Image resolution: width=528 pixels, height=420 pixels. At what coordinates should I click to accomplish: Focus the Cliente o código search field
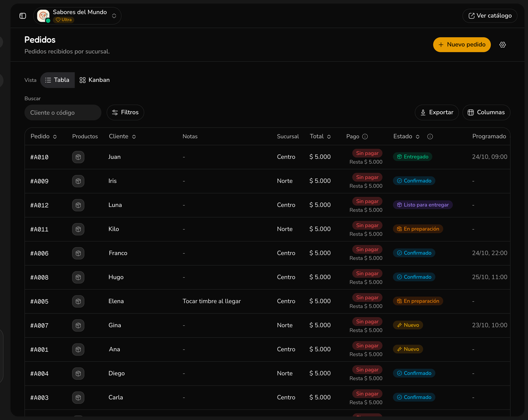pos(63,113)
